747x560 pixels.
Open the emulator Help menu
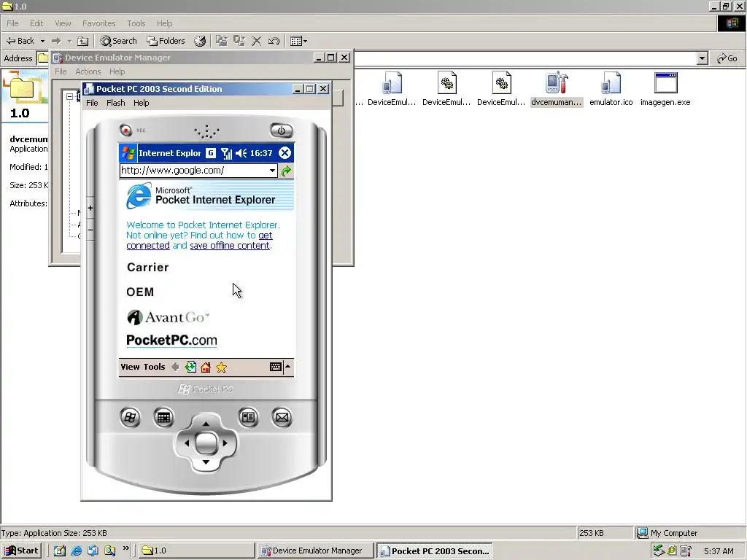coord(141,103)
